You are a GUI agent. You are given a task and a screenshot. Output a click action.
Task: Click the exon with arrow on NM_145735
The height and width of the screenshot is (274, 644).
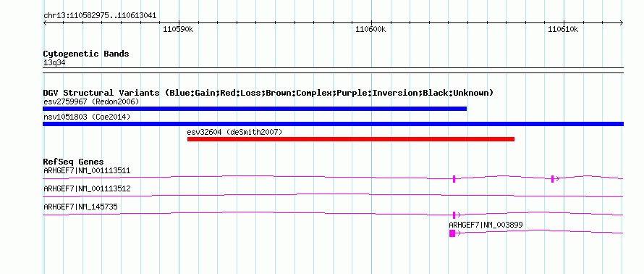point(456,215)
